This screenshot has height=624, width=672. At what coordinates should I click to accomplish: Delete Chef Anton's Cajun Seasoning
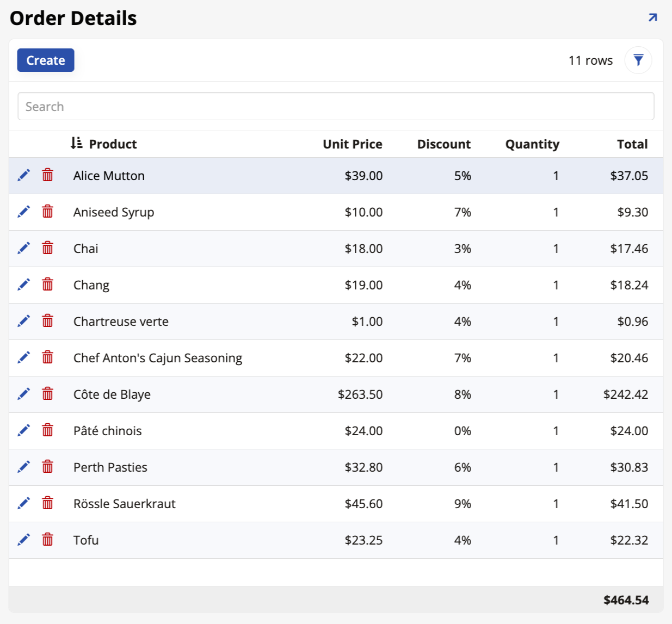pyautogui.click(x=47, y=357)
